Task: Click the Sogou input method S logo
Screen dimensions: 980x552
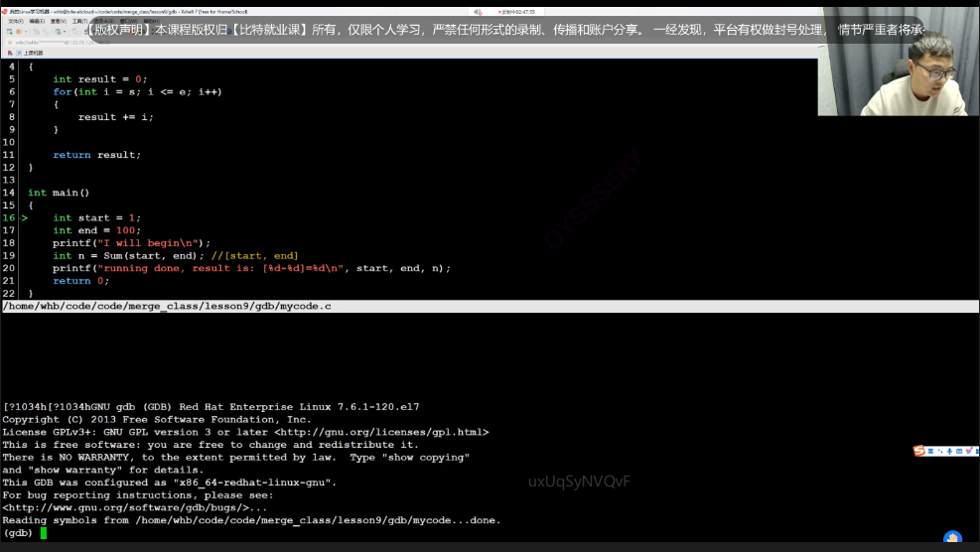Action: tap(918, 451)
